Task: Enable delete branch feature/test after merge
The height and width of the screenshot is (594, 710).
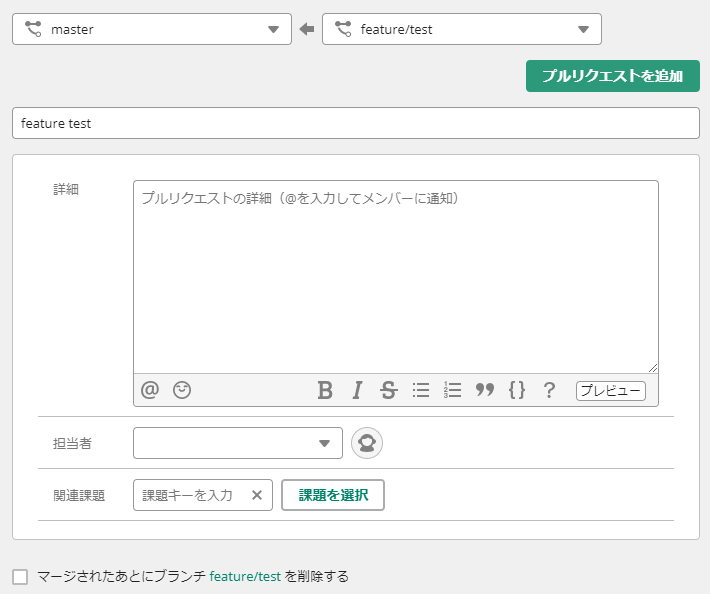Action: pyautogui.click(x=20, y=577)
